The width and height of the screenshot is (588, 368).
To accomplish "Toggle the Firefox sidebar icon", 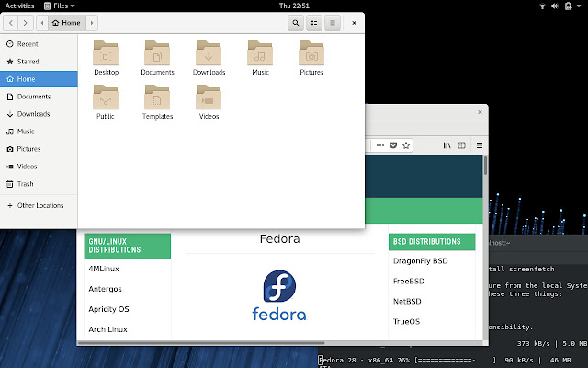I will coord(461,145).
